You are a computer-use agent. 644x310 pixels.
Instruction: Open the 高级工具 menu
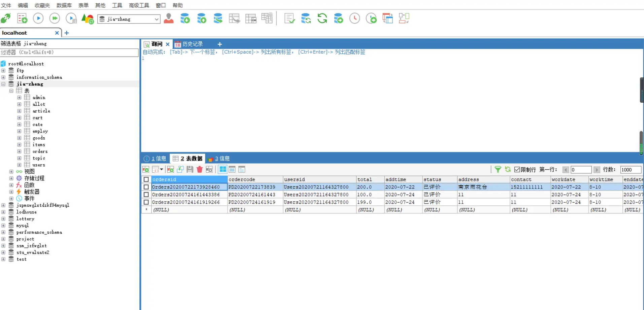(139, 5)
